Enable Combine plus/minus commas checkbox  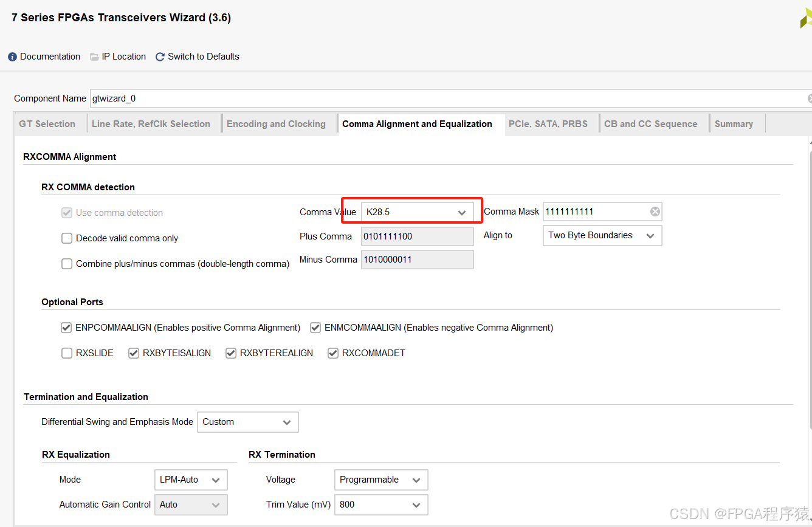(67, 264)
